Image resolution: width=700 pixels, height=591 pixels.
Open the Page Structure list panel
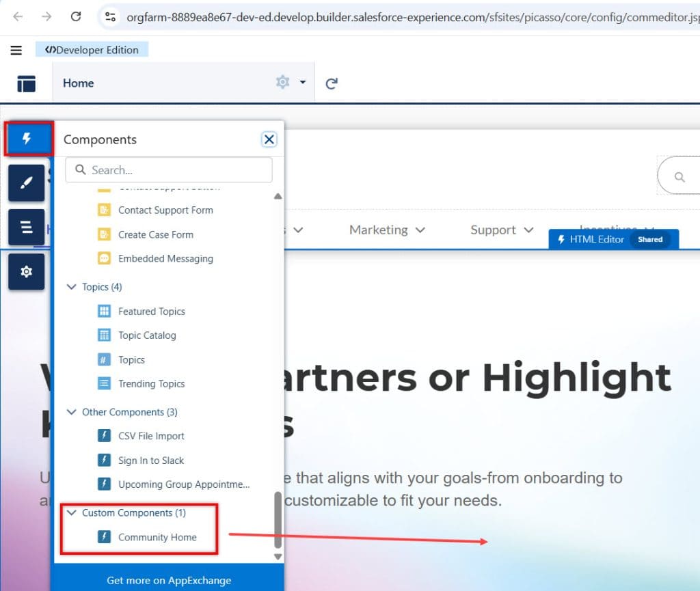point(27,227)
